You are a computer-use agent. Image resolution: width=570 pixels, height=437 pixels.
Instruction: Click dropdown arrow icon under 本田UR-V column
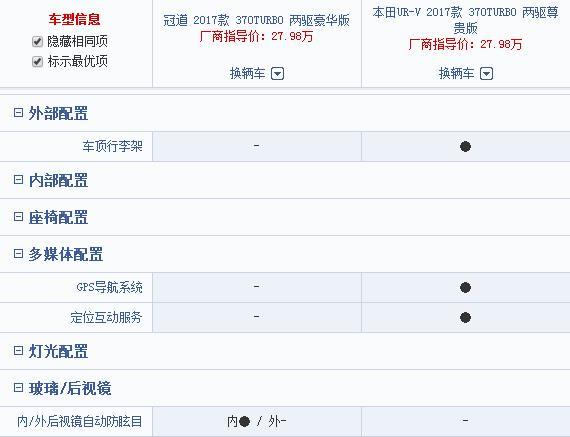(x=486, y=74)
